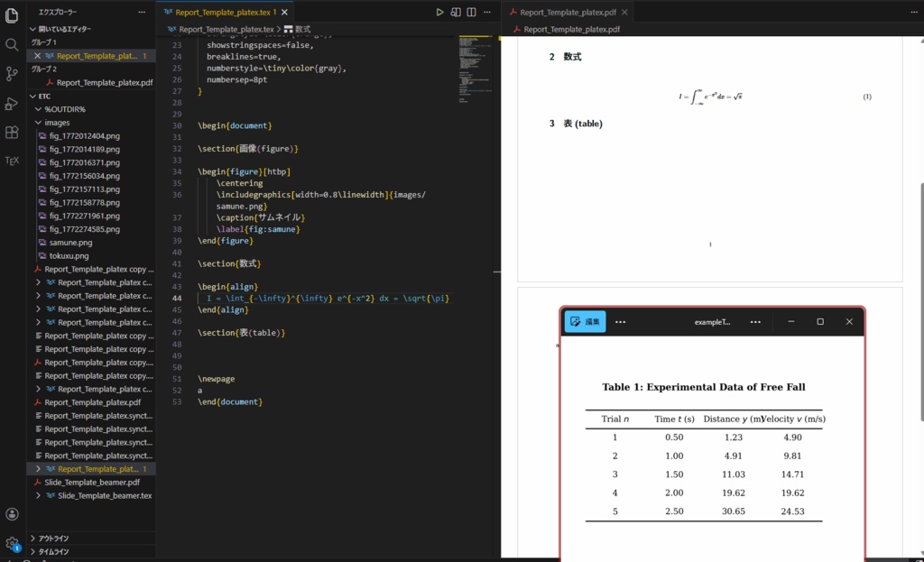Open editor More Actions ellipsis
Viewport: 924px width, 562px height.
[x=486, y=12]
